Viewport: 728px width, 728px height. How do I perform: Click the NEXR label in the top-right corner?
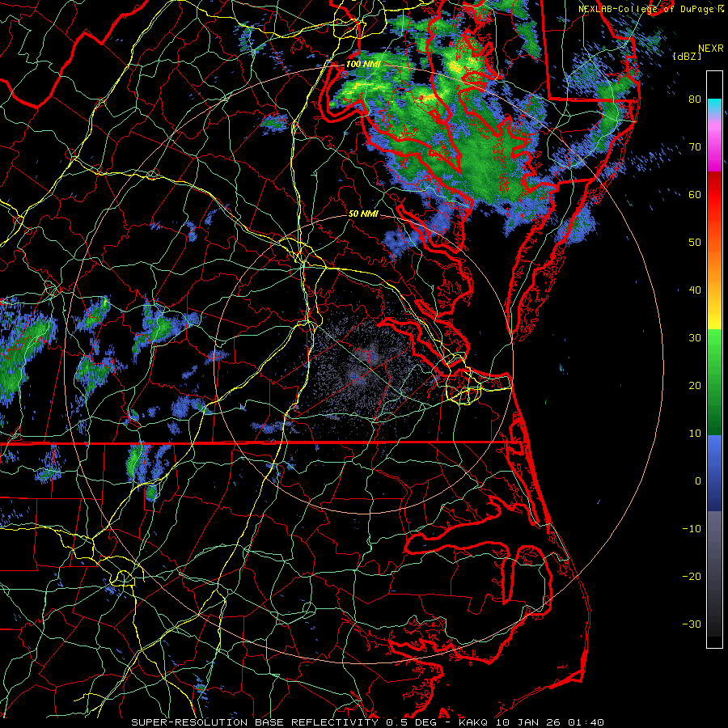[x=711, y=49]
